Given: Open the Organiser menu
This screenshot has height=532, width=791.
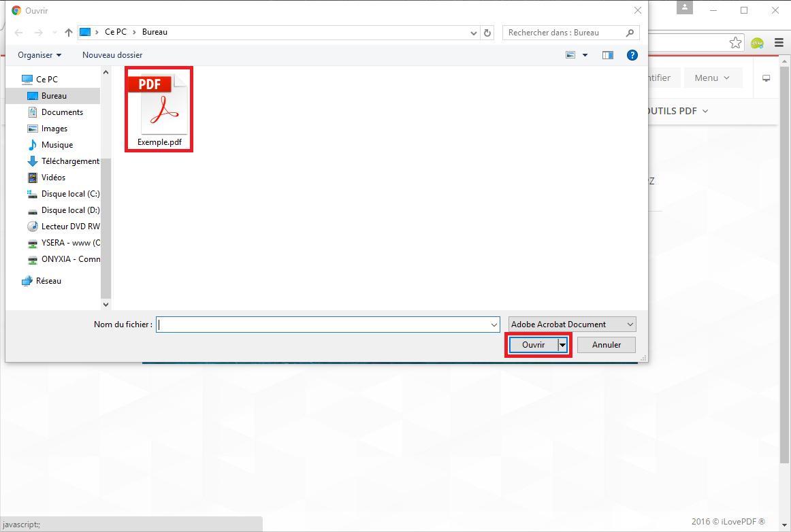Looking at the screenshot, I should pyautogui.click(x=39, y=55).
